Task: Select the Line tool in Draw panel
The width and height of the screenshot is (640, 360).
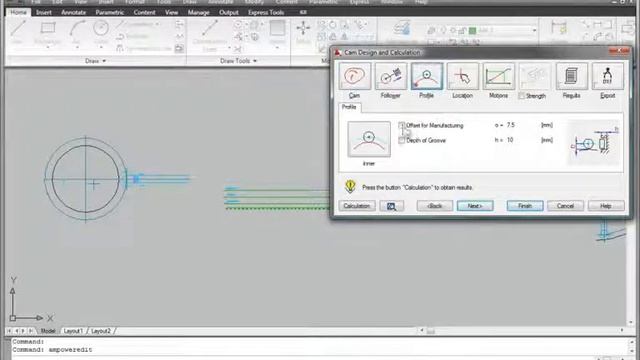Action: [x=18, y=32]
